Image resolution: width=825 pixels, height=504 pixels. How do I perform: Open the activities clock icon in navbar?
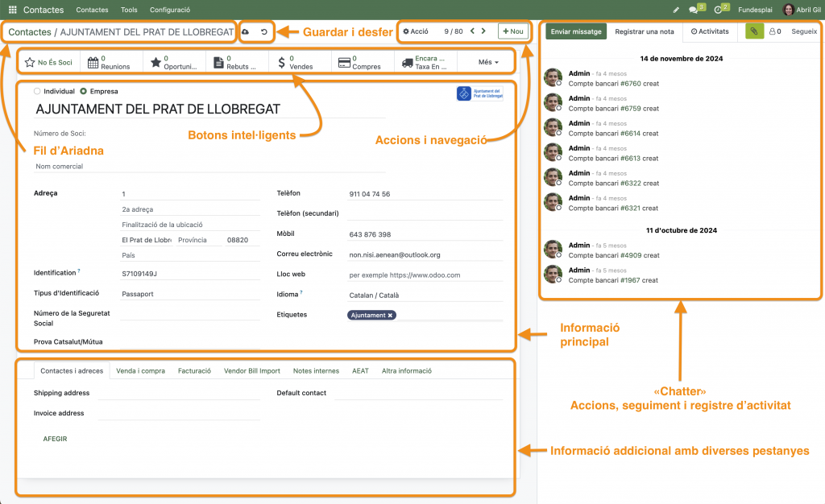pyautogui.click(x=718, y=10)
